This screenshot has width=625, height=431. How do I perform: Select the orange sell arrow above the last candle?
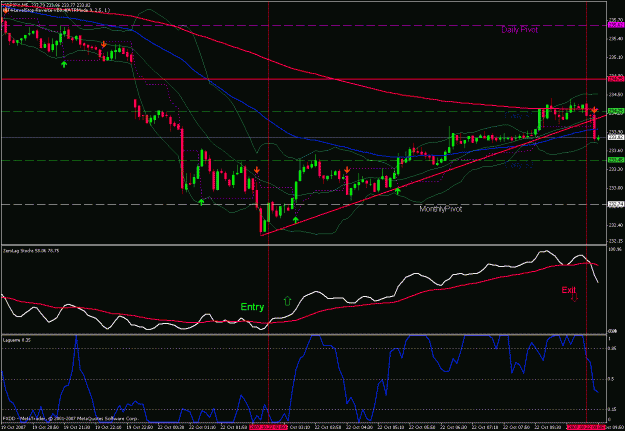point(594,110)
